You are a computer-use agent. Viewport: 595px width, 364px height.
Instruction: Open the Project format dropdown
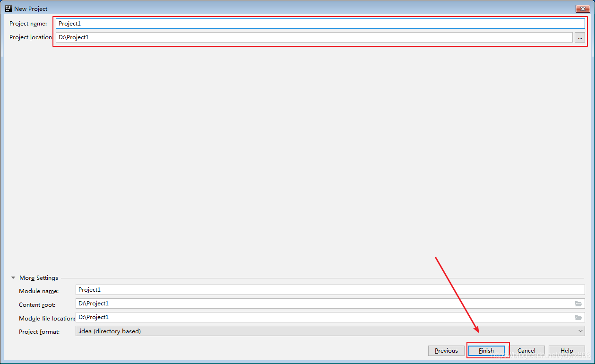[x=330, y=331]
